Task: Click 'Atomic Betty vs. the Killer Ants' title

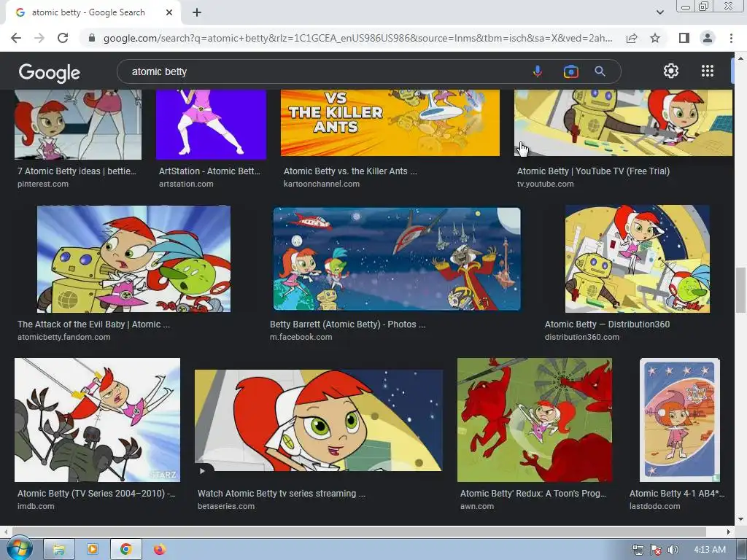Action: tap(350, 171)
